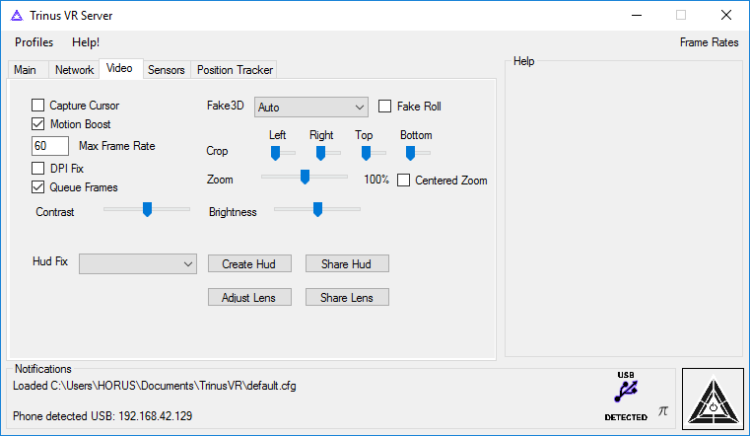
Task: Expand the Hud Fix dropdown
Action: pos(138,264)
